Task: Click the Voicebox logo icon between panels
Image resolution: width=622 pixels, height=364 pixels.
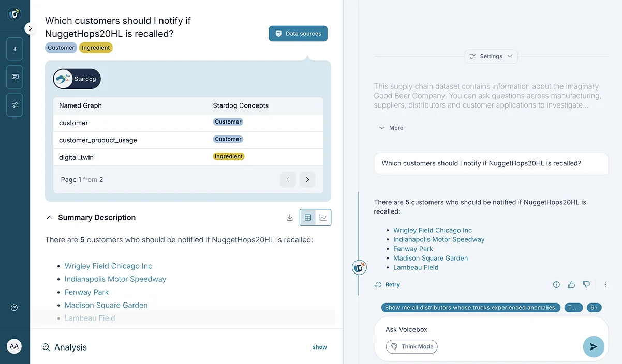Action: (359, 267)
